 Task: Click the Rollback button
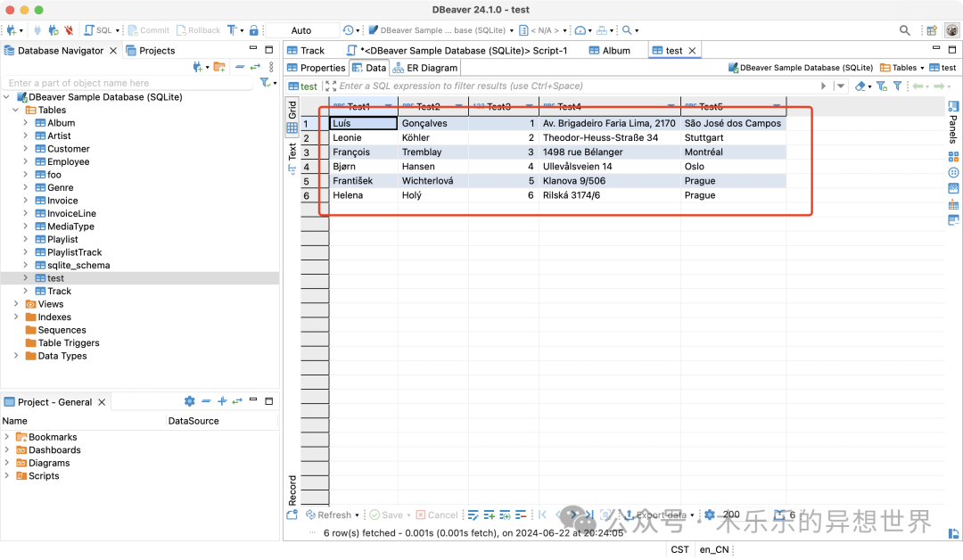pyautogui.click(x=198, y=30)
